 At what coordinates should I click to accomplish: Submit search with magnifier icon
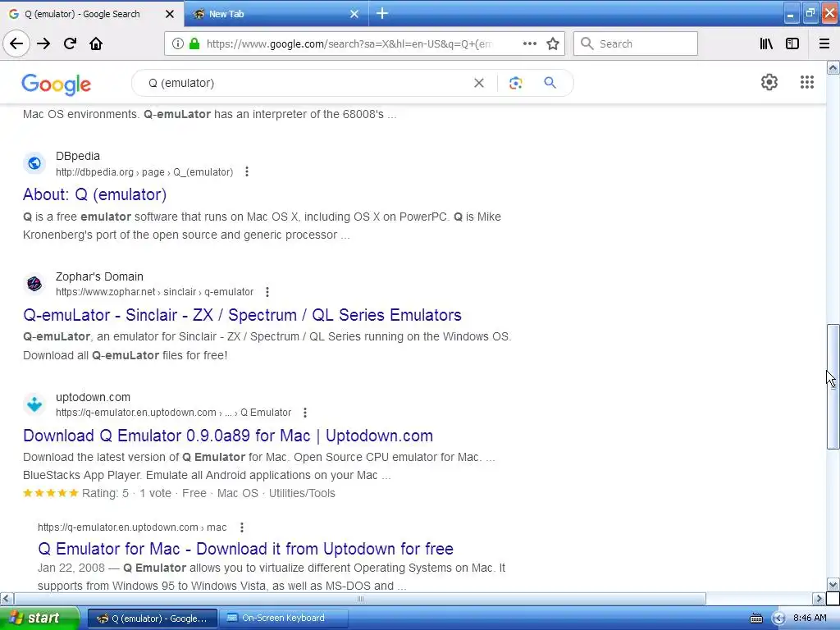tap(550, 83)
